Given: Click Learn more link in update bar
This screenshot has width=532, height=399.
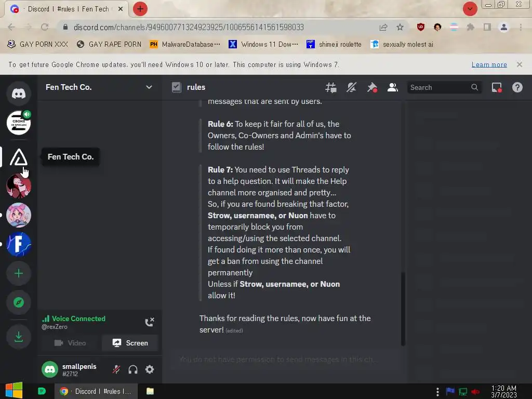Looking at the screenshot, I should click(x=489, y=64).
